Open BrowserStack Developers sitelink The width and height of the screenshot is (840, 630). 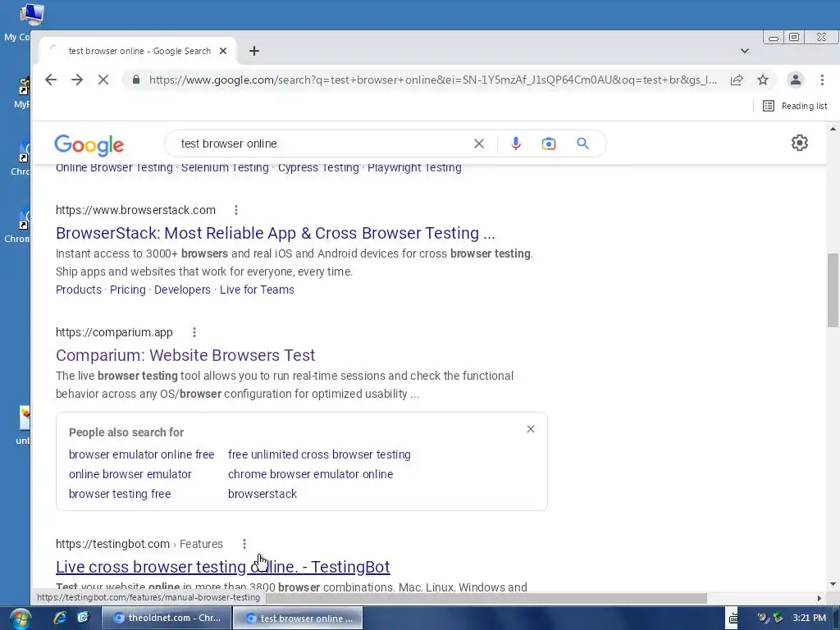tap(182, 290)
